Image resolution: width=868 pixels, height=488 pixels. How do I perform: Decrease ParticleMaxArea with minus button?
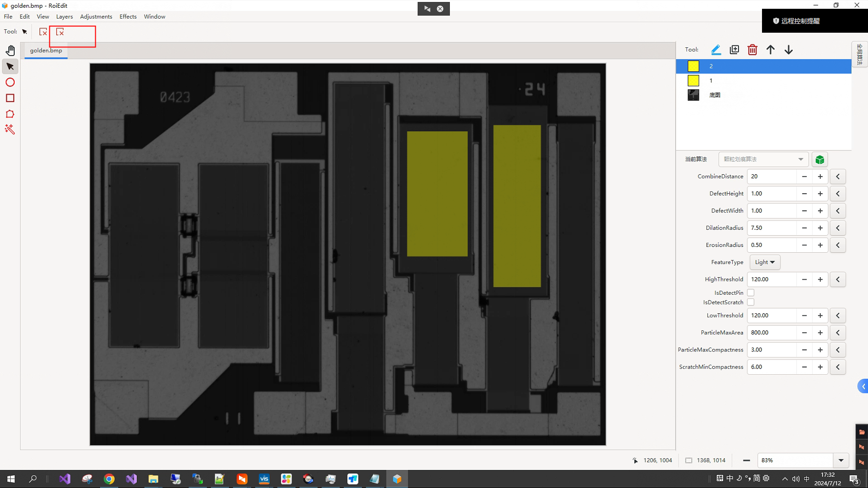[x=804, y=333]
